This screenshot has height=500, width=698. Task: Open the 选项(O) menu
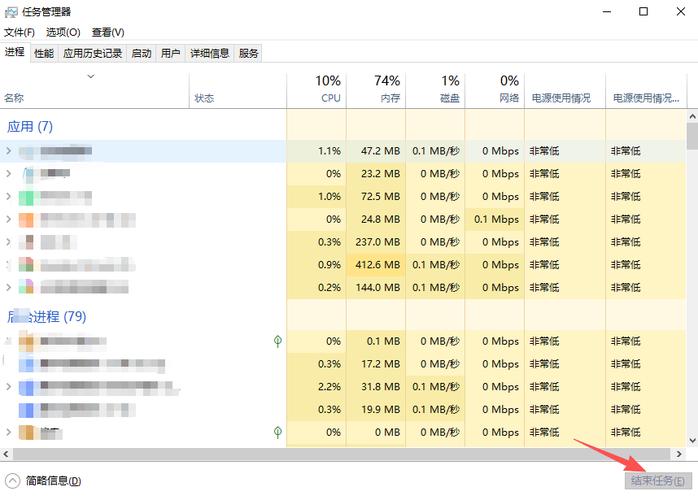(63, 33)
